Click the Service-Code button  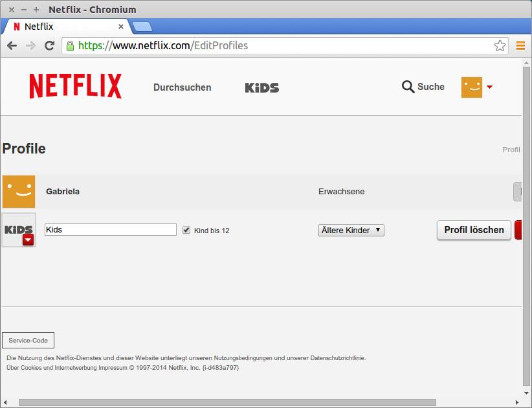pos(28,341)
